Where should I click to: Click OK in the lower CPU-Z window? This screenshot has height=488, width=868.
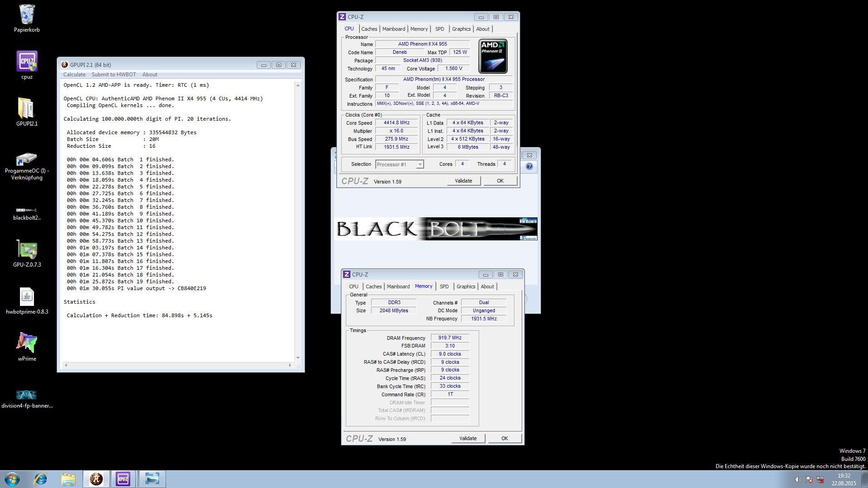[505, 438]
